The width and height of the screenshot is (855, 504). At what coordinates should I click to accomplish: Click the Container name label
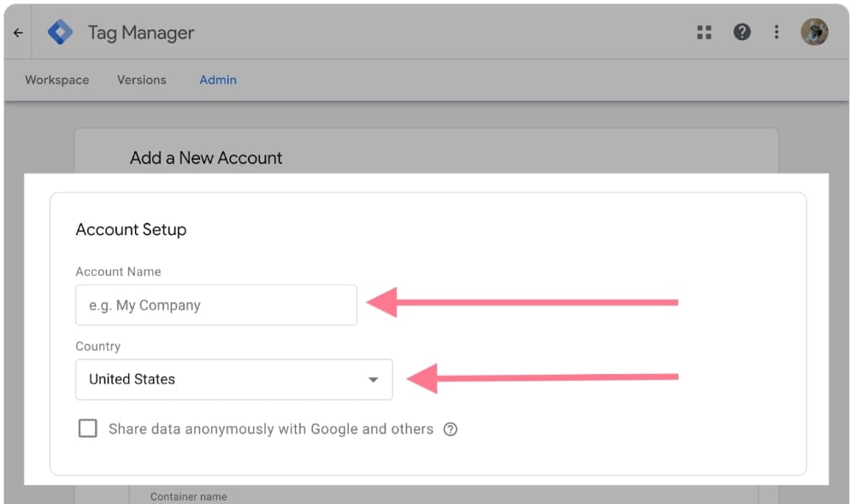(189, 497)
